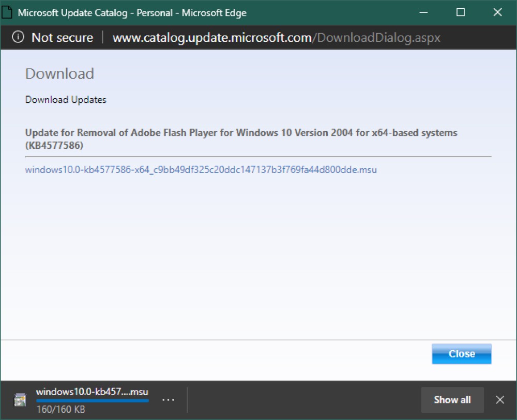Click the 'Download' page heading

pyautogui.click(x=59, y=73)
